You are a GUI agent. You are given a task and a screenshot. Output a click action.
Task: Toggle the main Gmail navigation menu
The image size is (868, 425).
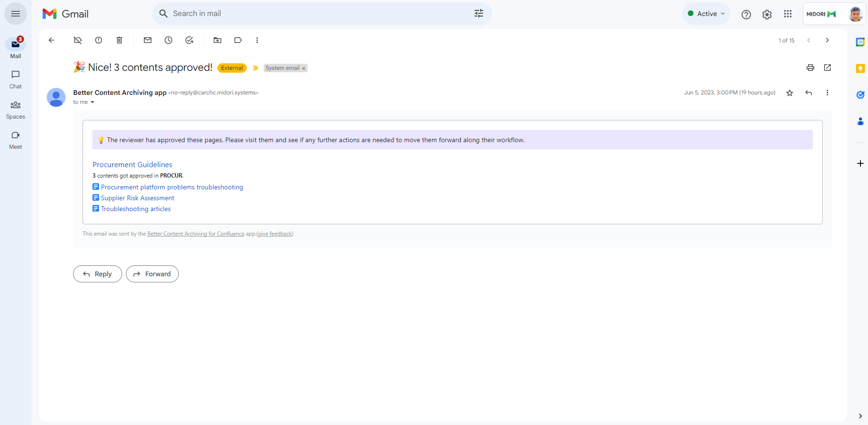[15, 13]
